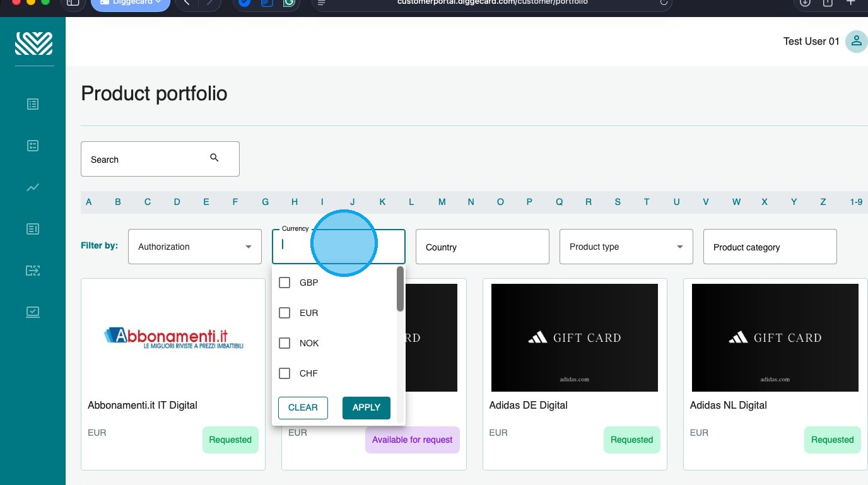Filter products by letter D

click(177, 202)
